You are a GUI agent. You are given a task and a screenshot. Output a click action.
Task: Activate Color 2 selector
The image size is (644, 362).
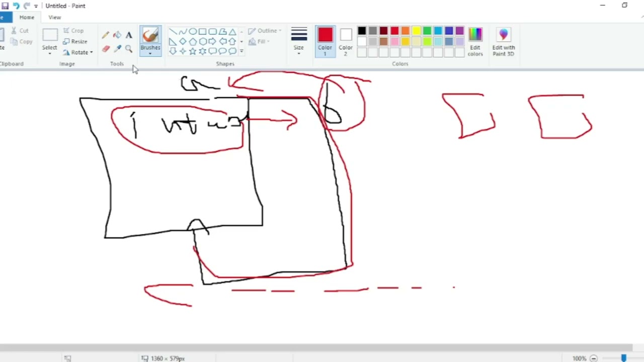(x=346, y=42)
